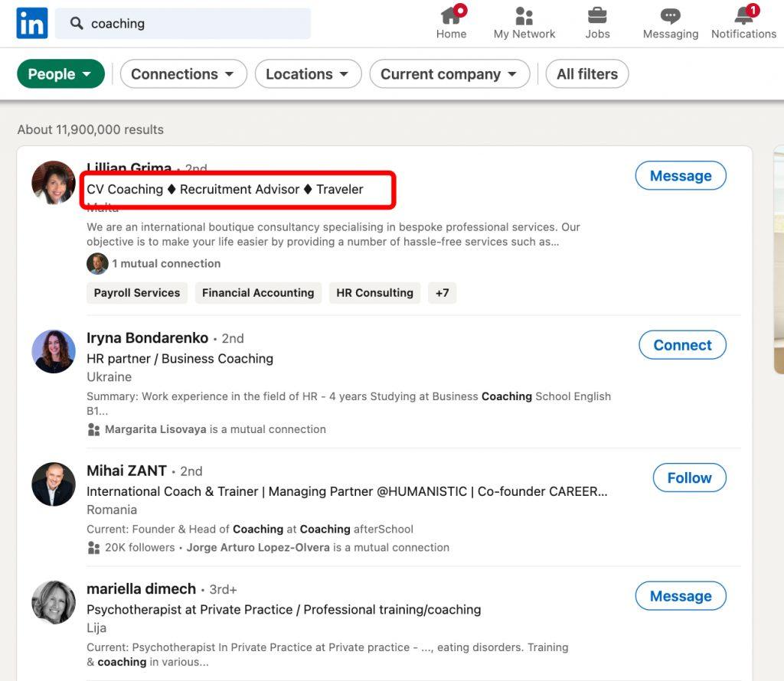This screenshot has width=784, height=681.
Task: Show more services with +7 tag
Action: click(x=442, y=292)
